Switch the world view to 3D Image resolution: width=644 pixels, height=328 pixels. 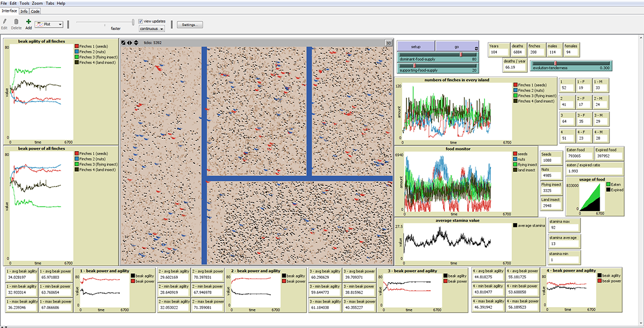click(388, 43)
